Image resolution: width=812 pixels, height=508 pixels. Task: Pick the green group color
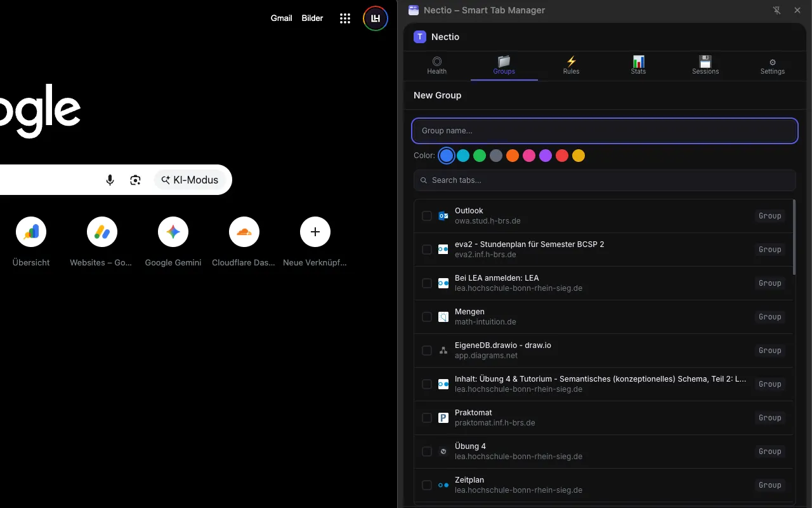(x=480, y=156)
